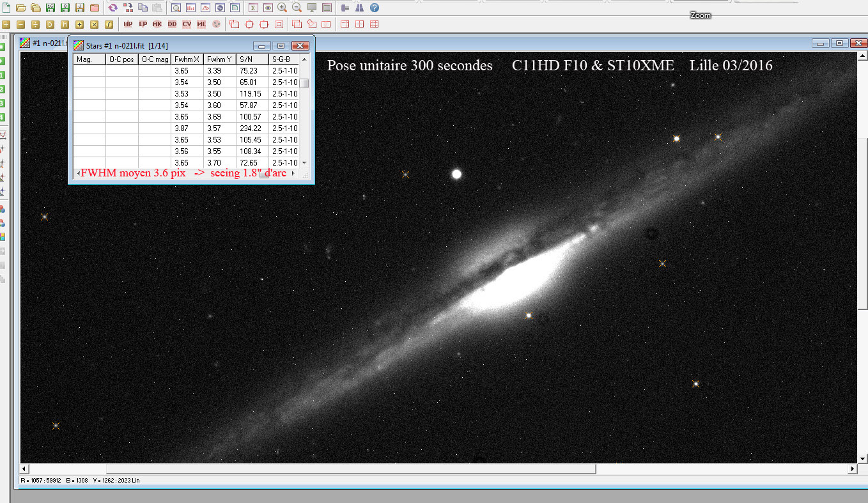Click the FwhmX column header
Image resolution: width=868 pixels, height=503 pixels.
[188, 59]
